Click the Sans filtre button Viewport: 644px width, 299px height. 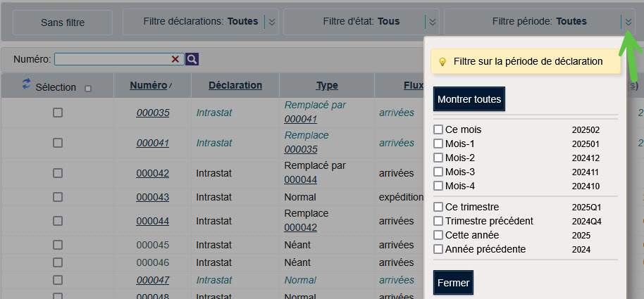pyautogui.click(x=63, y=23)
